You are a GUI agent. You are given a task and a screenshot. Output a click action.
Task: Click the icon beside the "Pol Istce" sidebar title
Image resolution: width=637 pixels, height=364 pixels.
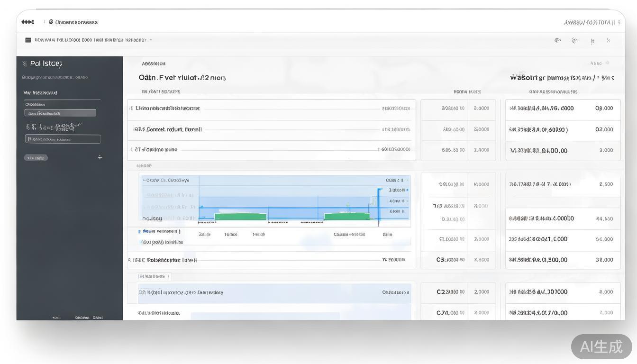coord(25,64)
